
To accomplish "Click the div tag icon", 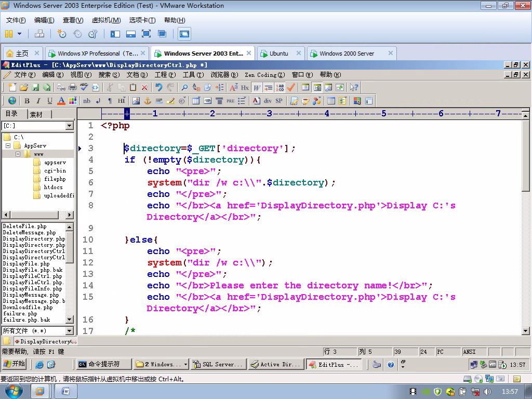I will click(268, 101).
